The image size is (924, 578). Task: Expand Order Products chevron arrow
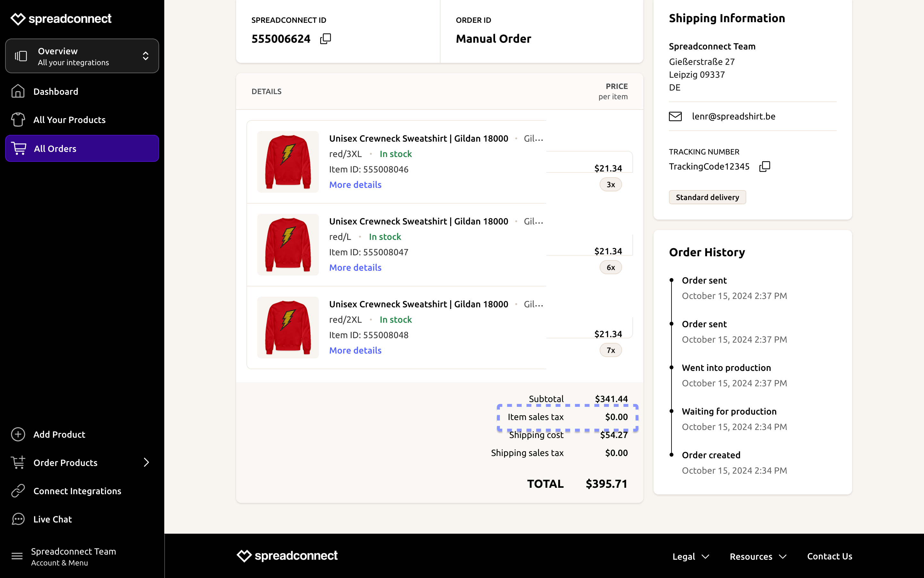[x=146, y=462]
